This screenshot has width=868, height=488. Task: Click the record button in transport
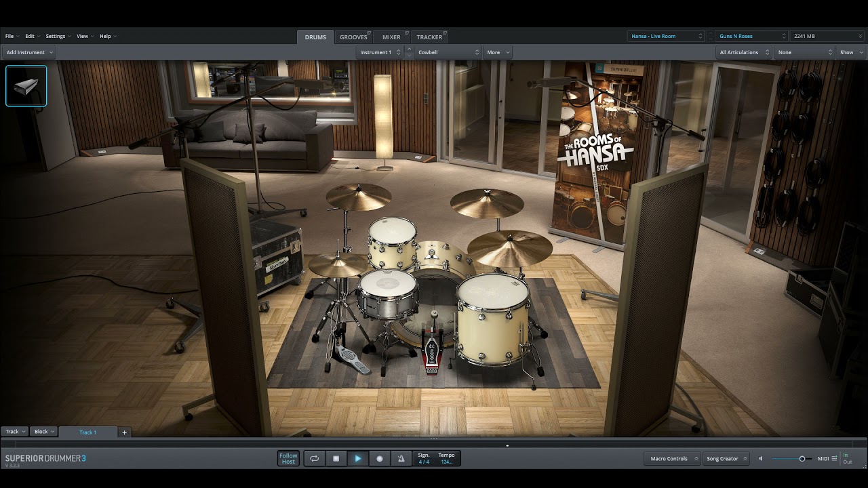click(380, 459)
